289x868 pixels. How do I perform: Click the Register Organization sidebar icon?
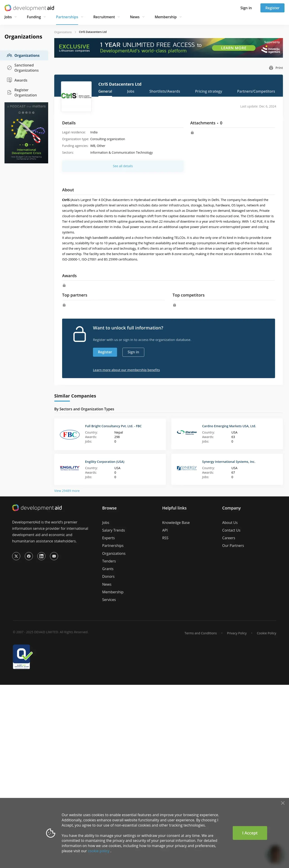click(x=9, y=92)
